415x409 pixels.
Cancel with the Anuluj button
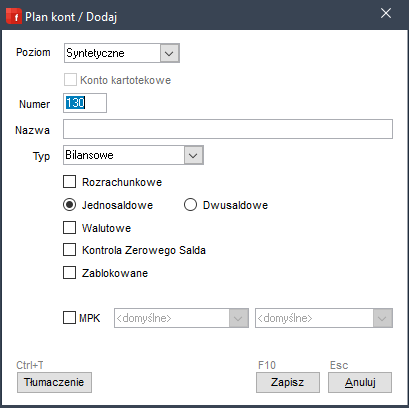(x=360, y=382)
